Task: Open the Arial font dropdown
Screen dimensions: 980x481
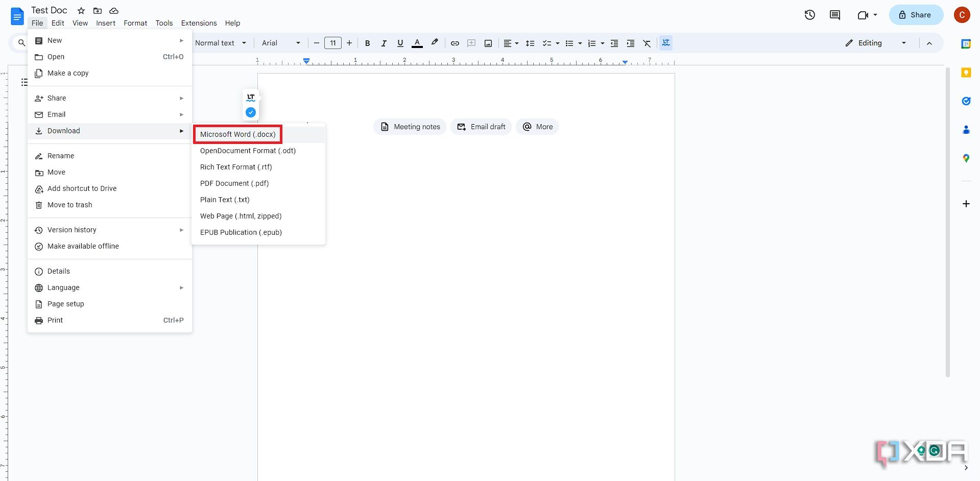Action: [281, 43]
